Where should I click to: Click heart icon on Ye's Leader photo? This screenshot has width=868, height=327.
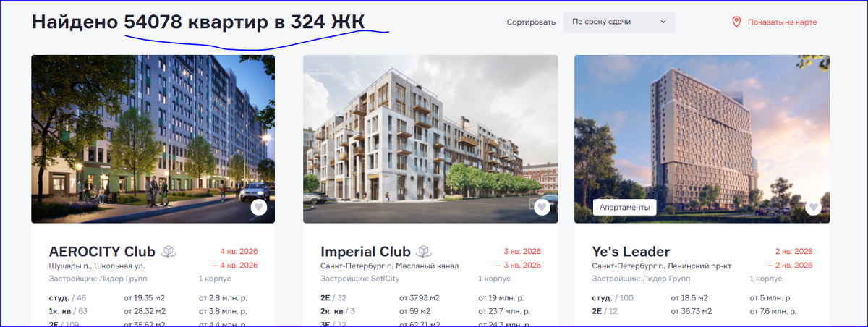click(814, 208)
